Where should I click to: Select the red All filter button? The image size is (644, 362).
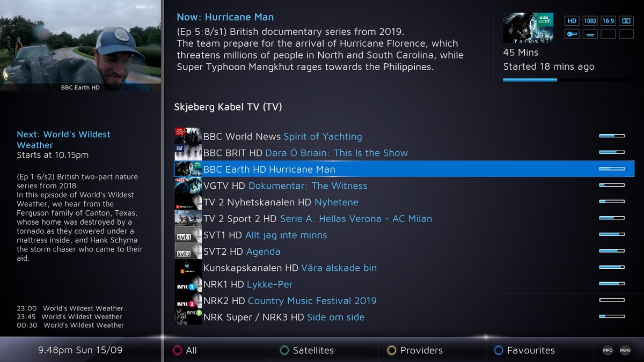coord(185,350)
